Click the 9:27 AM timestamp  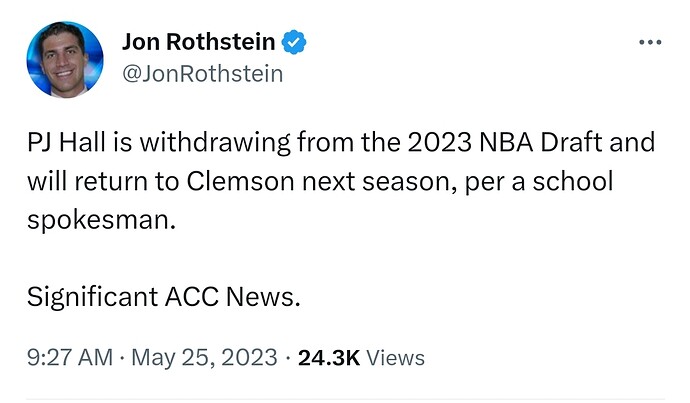click(x=69, y=357)
